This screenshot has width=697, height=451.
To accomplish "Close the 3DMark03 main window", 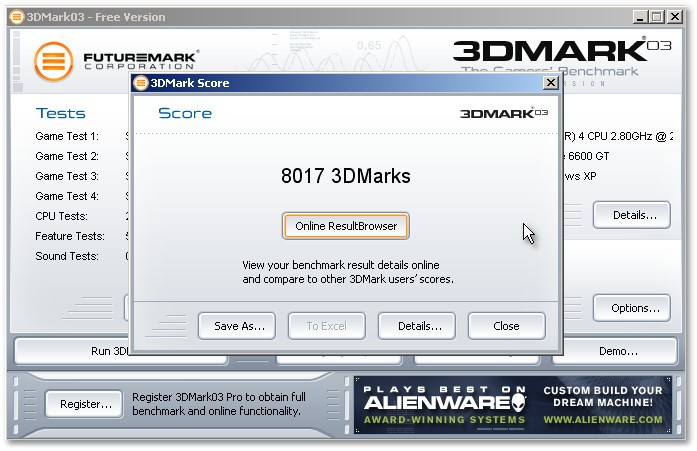I will tap(675, 17).
